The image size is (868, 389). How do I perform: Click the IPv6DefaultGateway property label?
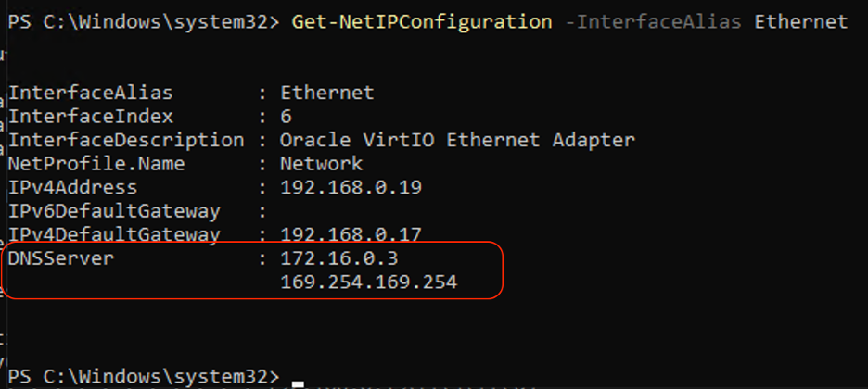pyautogui.click(x=114, y=211)
